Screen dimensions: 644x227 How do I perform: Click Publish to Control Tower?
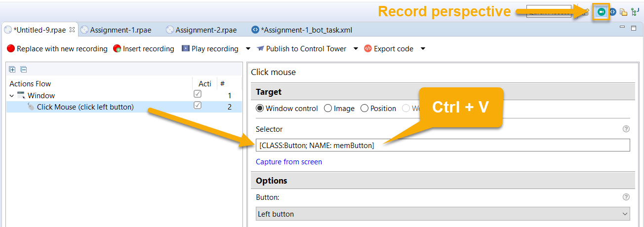click(x=301, y=49)
